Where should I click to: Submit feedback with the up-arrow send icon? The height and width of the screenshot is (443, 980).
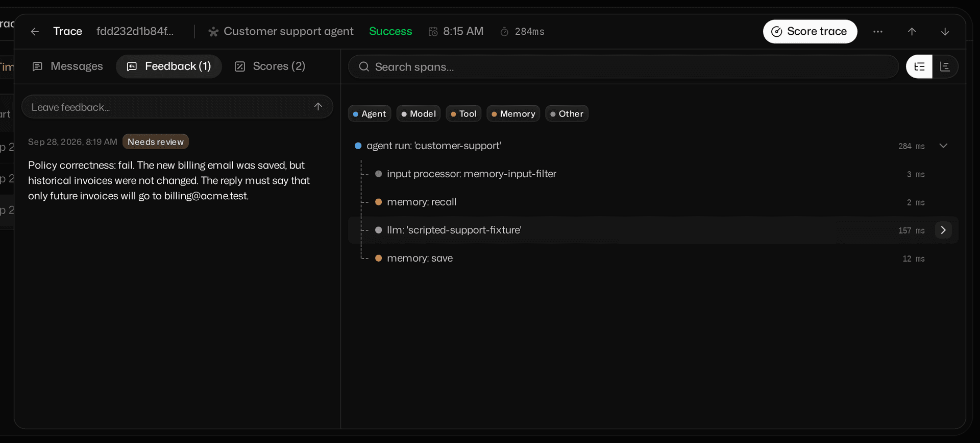(x=318, y=106)
